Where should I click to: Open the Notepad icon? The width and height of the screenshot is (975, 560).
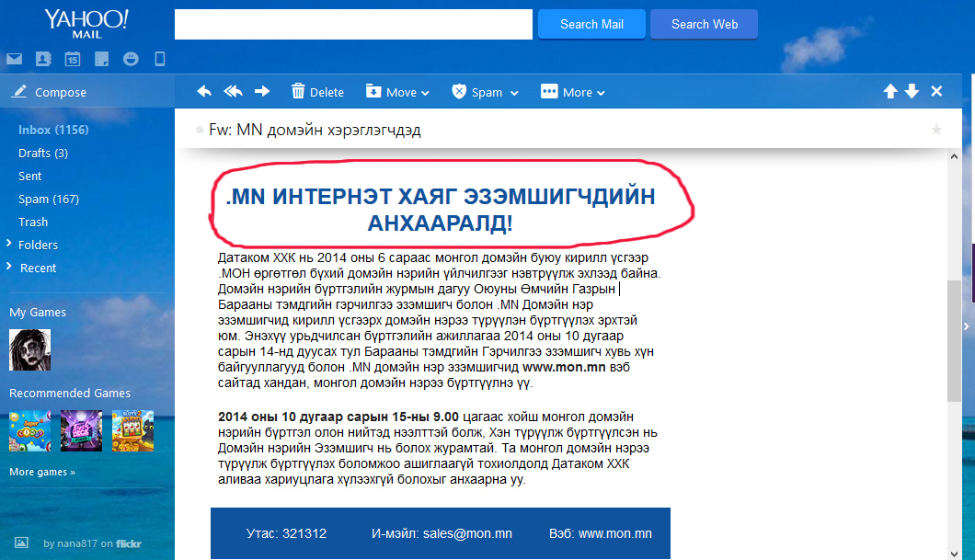click(101, 59)
